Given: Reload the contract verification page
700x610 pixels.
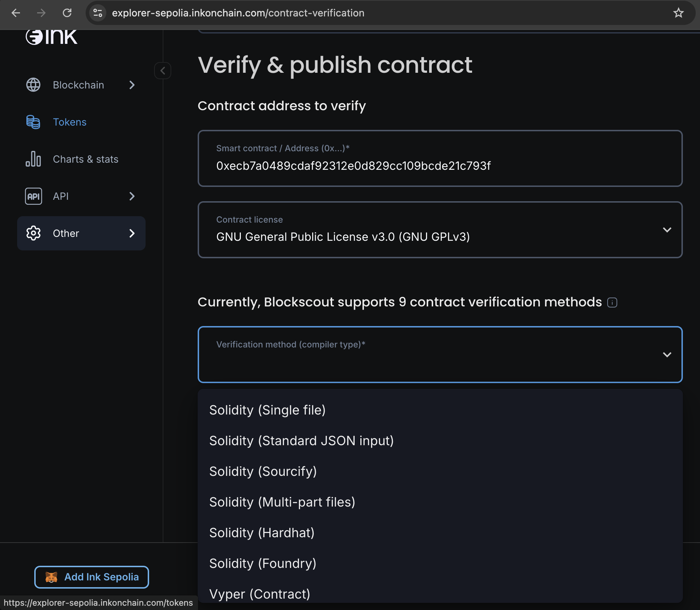Looking at the screenshot, I should pos(67,13).
